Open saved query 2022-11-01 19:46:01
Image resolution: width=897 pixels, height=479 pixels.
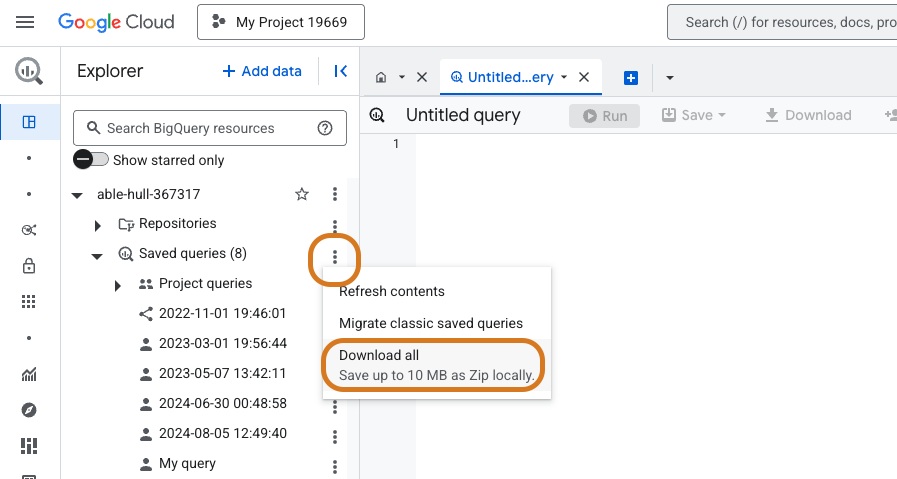[x=222, y=314]
